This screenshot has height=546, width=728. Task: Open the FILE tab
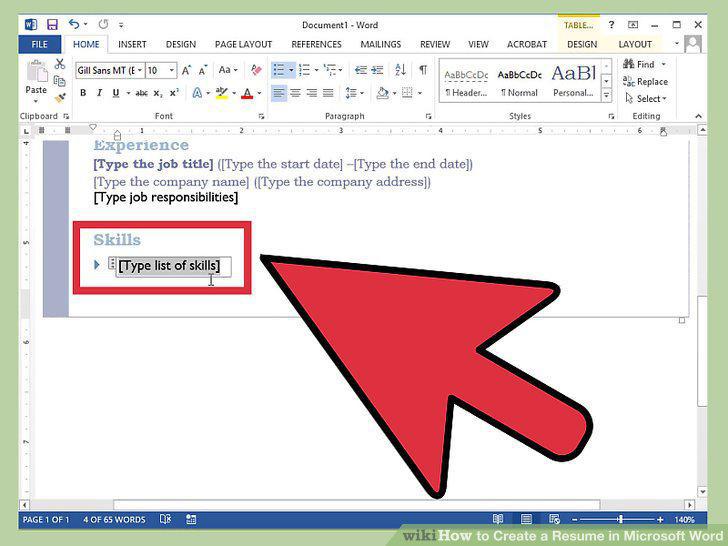[x=39, y=44]
